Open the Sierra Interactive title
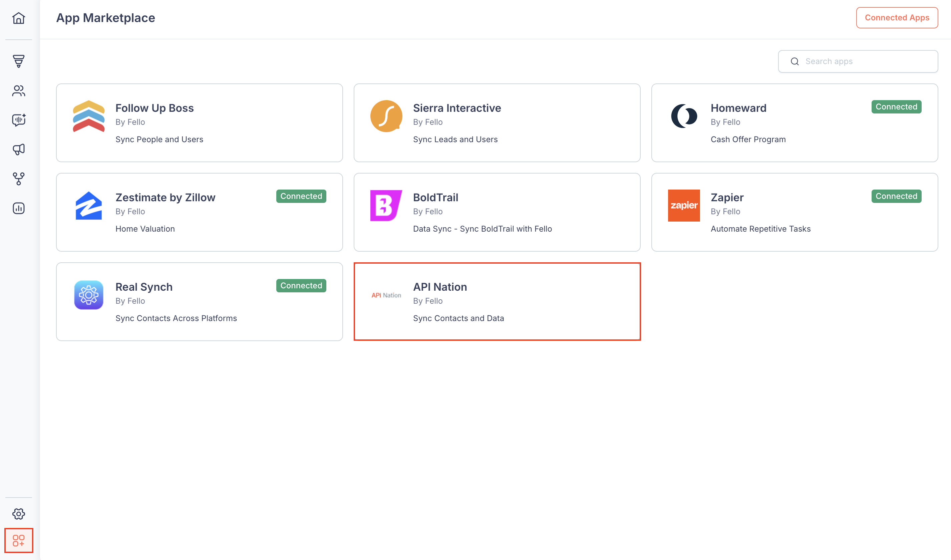Screen dimensions: 951x560 click(456, 108)
